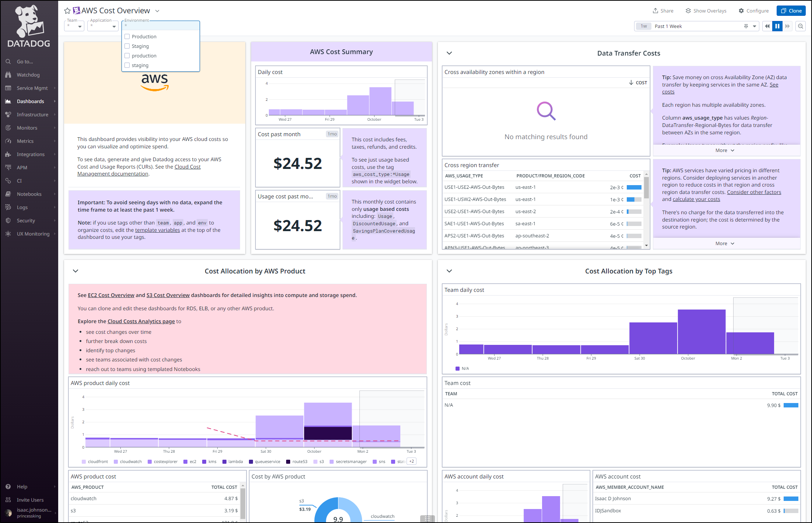The width and height of the screenshot is (812, 523).
Task: Toggle N/A legend in Team daily cost
Action: tap(462, 368)
